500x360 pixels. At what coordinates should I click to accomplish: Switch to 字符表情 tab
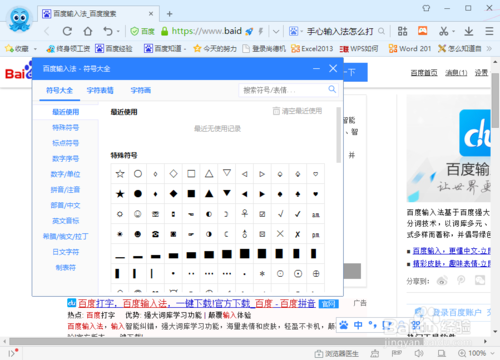pos(100,90)
